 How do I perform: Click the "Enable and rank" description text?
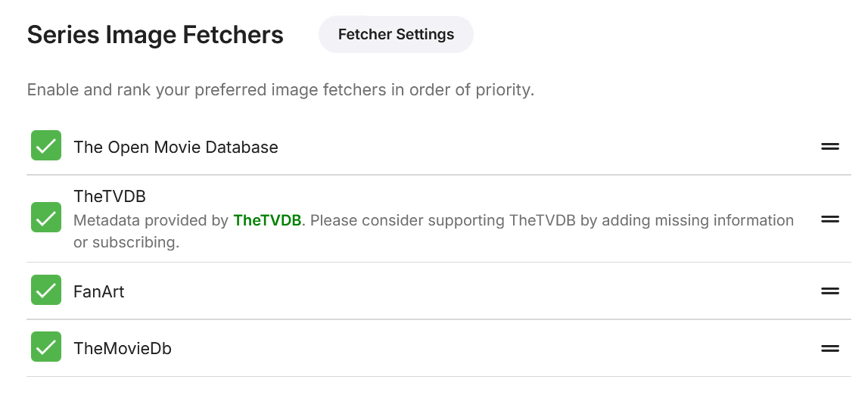coord(280,90)
